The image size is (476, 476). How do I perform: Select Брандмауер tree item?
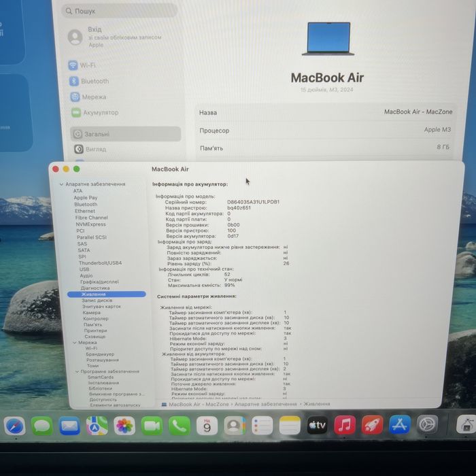(100, 354)
